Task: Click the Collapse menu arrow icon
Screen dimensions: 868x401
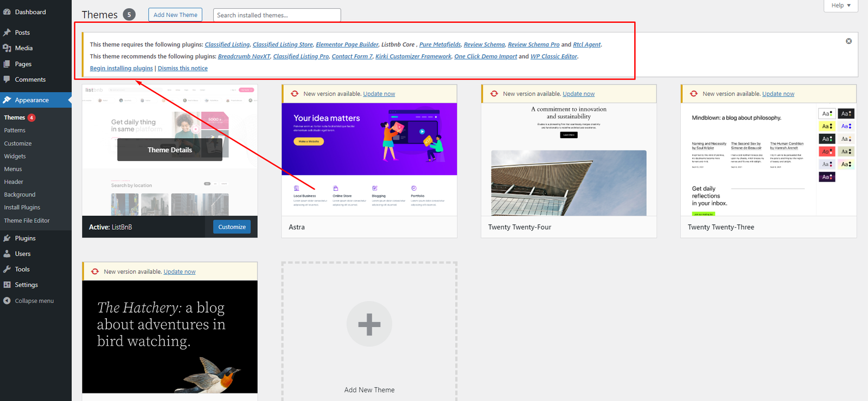Action: [7, 301]
